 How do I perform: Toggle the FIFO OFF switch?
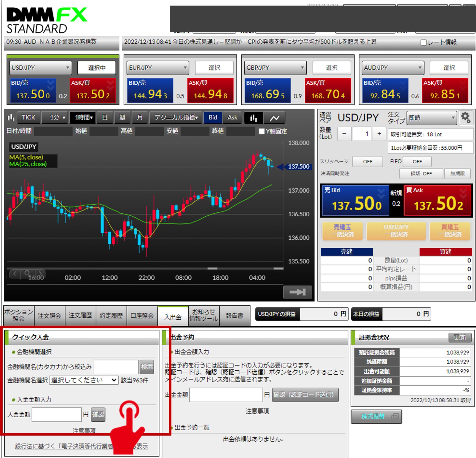click(417, 161)
